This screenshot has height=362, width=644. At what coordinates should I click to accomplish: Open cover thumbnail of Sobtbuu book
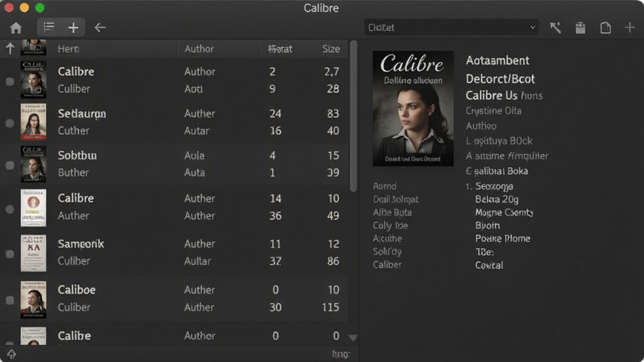[33, 164]
